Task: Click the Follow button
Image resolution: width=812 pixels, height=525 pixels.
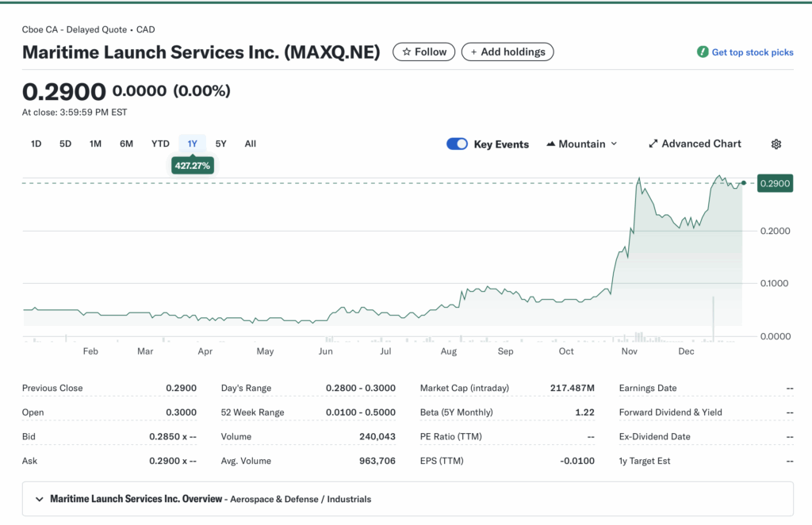Action: pos(423,52)
